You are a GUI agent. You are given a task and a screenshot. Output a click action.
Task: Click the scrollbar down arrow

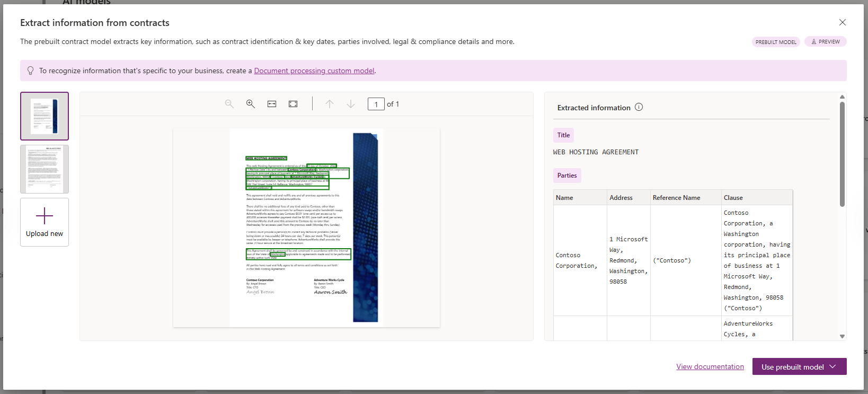pos(842,336)
